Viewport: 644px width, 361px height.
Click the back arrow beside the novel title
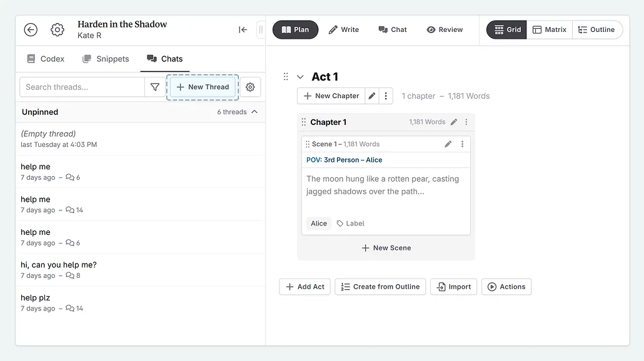point(31,29)
